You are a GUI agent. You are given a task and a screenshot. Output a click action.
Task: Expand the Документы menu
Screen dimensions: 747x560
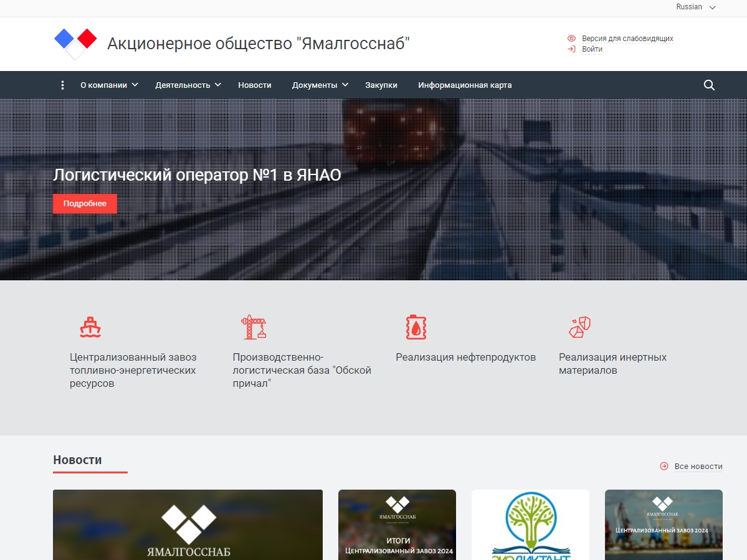tap(320, 85)
